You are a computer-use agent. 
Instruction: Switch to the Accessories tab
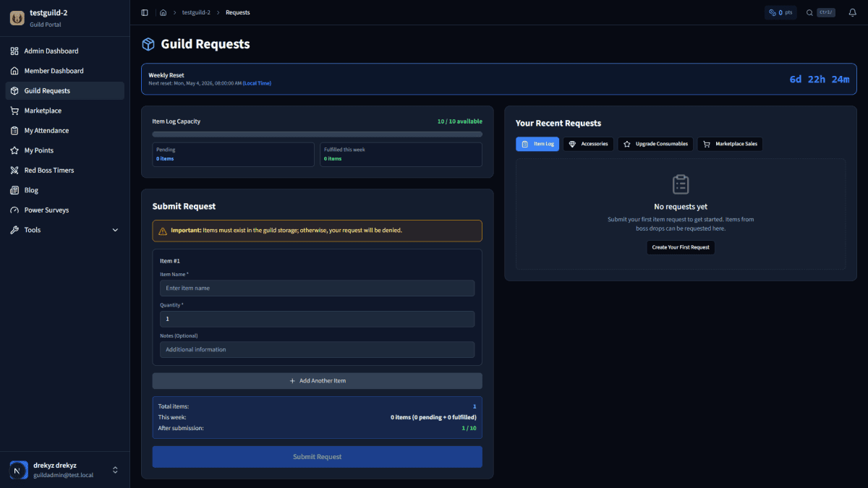pyautogui.click(x=588, y=144)
